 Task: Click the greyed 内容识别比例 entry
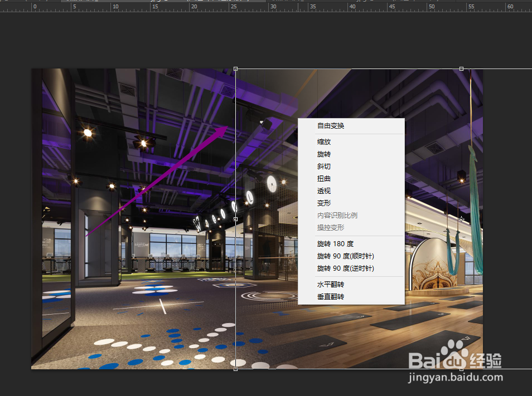tap(351, 215)
